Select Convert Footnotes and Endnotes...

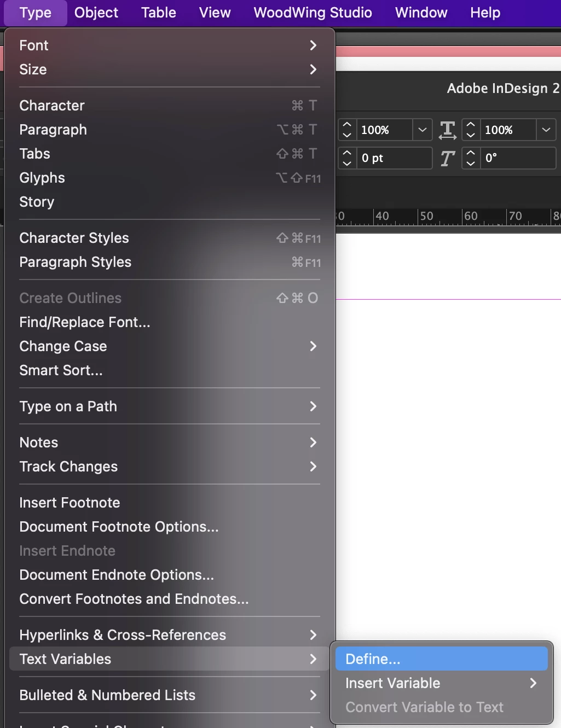170,599
